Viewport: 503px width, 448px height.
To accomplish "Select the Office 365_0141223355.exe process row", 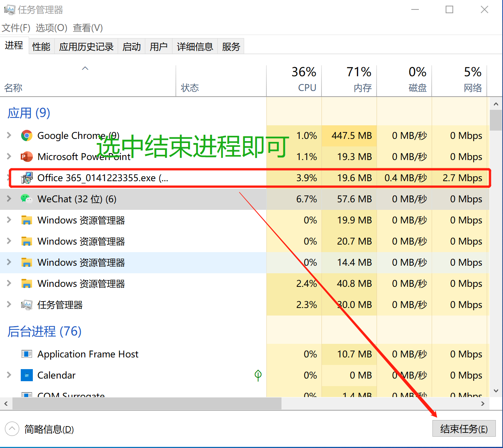I will tap(245, 178).
